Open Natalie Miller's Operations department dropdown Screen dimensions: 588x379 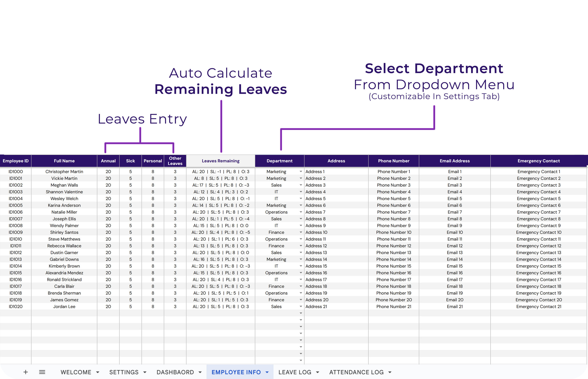(x=301, y=212)
